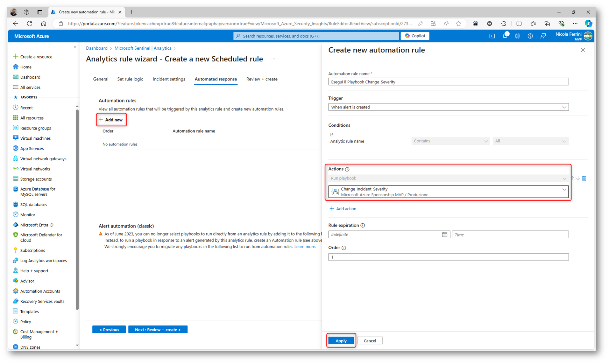Open Virtual machines from sidebar
The width and height of the screenshot is (609, 364).
[x=35, y=138]
